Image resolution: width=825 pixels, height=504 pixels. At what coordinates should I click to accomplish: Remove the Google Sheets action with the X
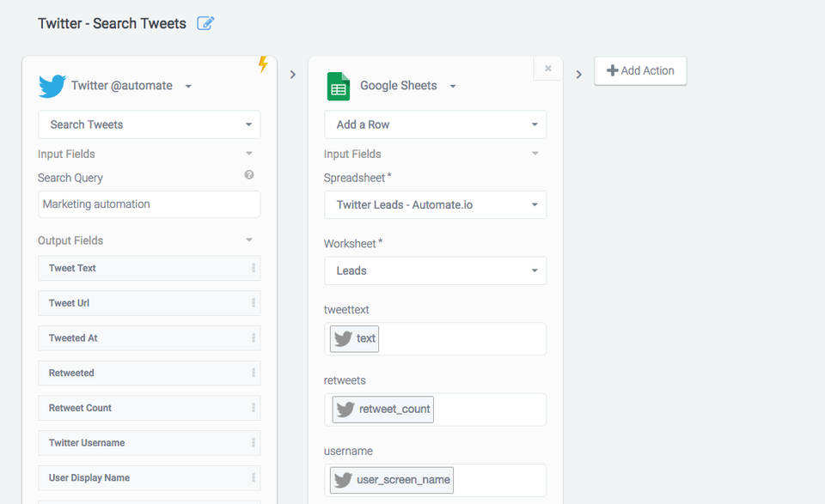click(547, 69)
